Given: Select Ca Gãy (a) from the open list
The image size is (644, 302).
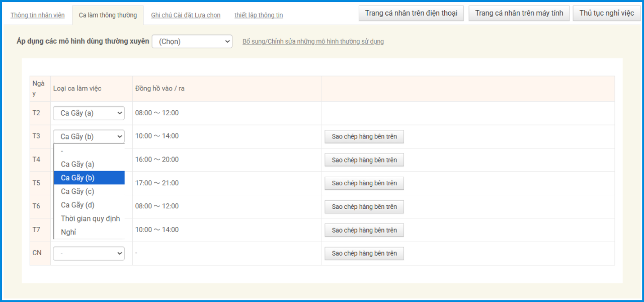Looking at the screenshot, I should click(77, 164).
